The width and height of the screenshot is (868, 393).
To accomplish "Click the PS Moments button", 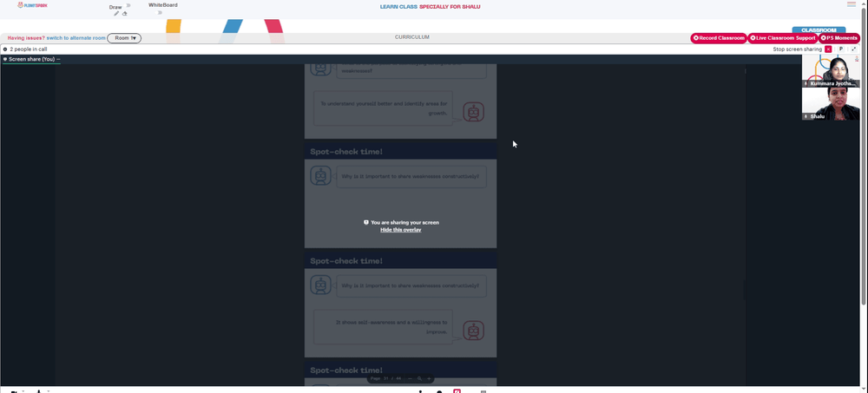I will pyautogui.click(x=839, y=38).
